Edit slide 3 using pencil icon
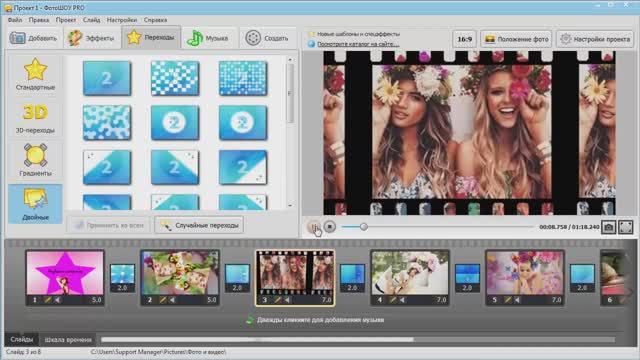Screen dimensions: 640x360 pyautogui.click(x=278, y=300)
